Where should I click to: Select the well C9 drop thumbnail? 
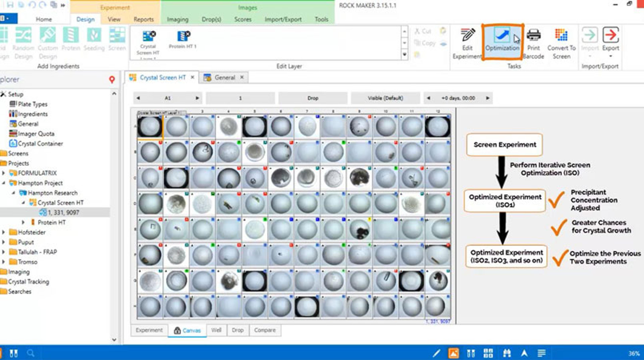click(x=359, y=178)
